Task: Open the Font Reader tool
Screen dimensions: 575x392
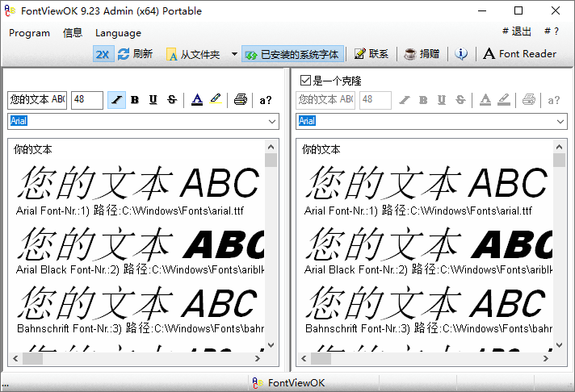Action: point(519,54)
